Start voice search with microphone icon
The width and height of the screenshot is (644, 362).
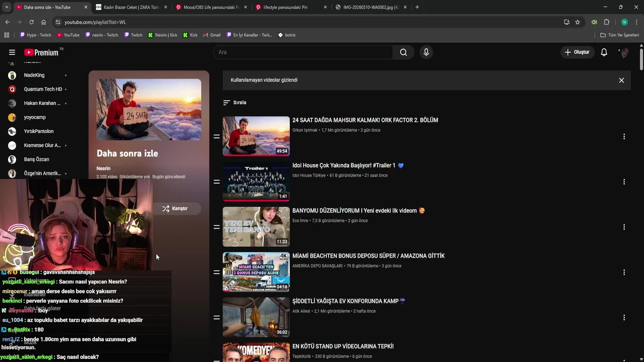coord(426,52)
